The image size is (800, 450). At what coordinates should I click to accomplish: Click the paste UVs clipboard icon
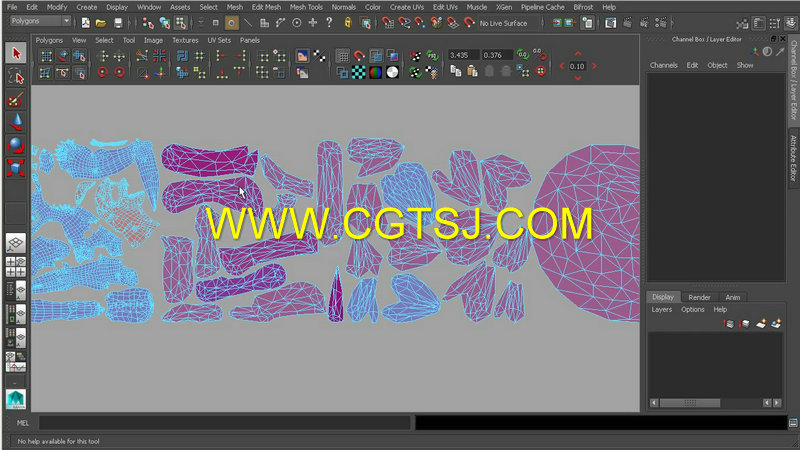click(472, 72)
